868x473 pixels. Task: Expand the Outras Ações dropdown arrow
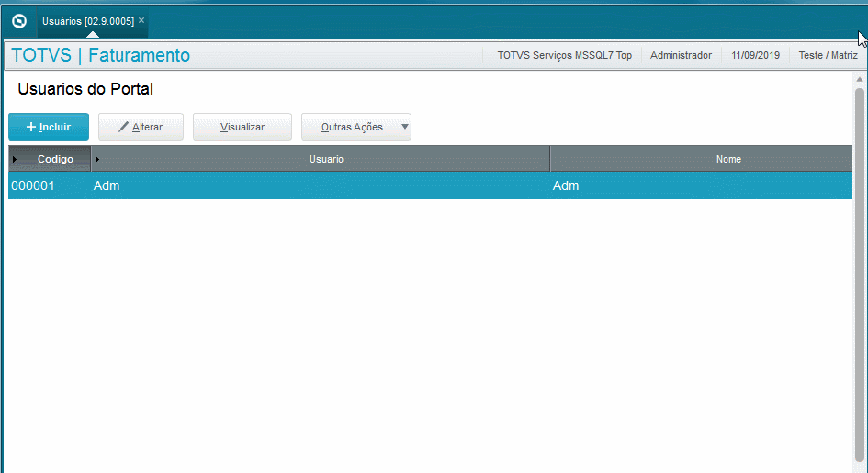point(405,127)
